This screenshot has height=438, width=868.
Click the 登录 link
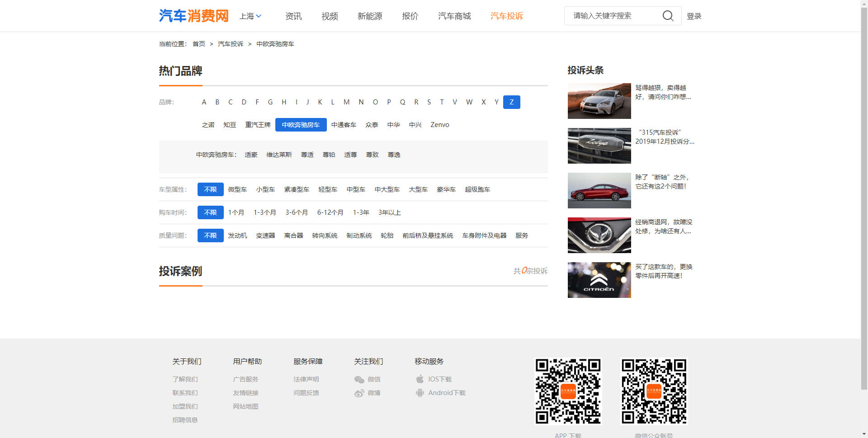point(694,16)
